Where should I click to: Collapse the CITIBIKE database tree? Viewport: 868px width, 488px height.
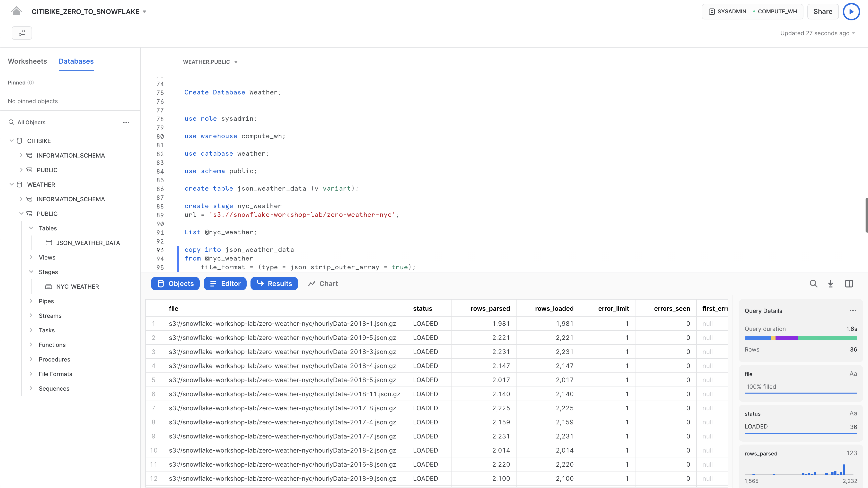click(x=11, y=141)
